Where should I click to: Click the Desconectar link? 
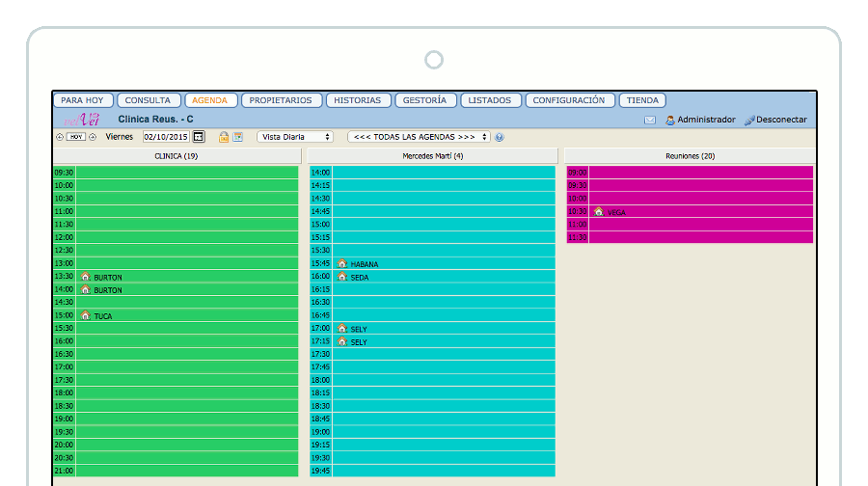(x=781, y=120)
